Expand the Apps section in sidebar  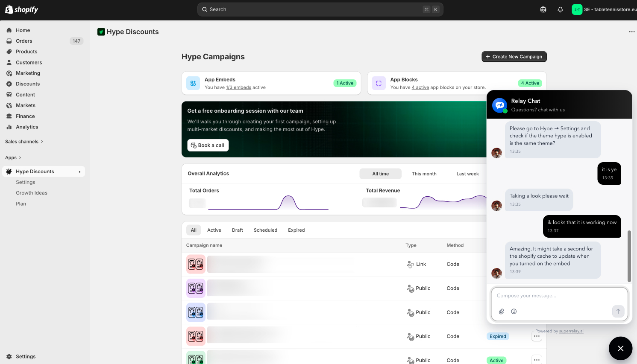click(x=13, y=158)
